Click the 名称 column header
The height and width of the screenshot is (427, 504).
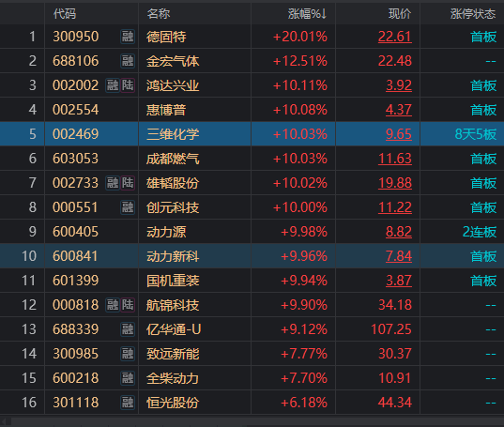[x=158, y=14]
